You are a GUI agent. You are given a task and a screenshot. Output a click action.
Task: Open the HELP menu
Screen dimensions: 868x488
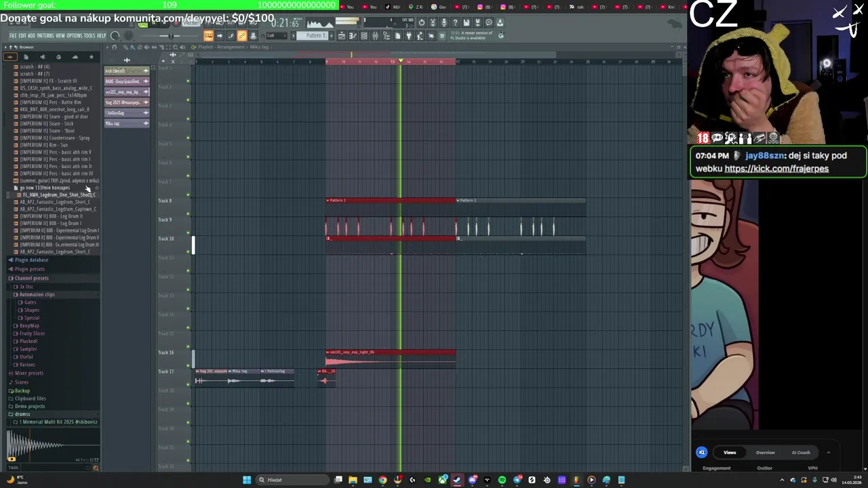[x=102, y=36]
